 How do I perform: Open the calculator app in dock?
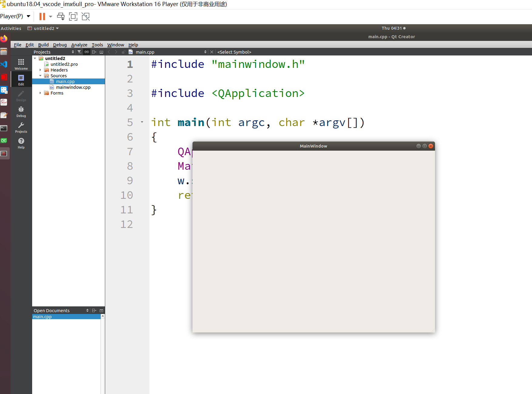(x=4, y=90)
